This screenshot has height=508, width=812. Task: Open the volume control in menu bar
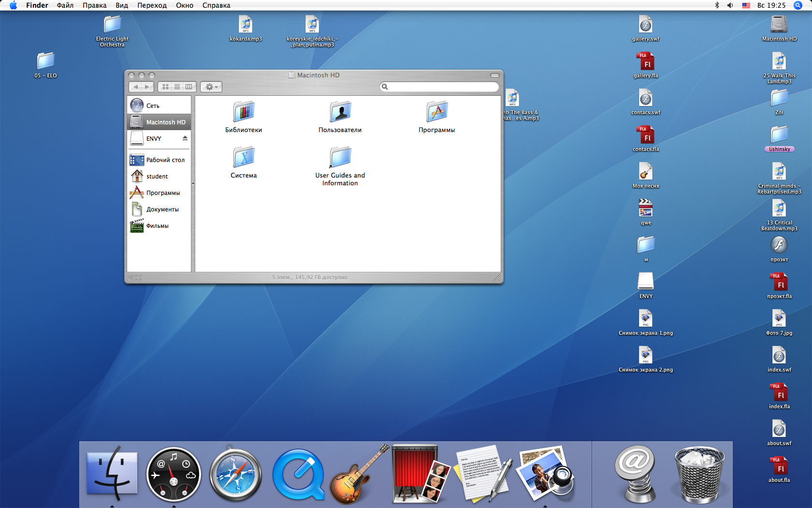click(x=730, y=5)
